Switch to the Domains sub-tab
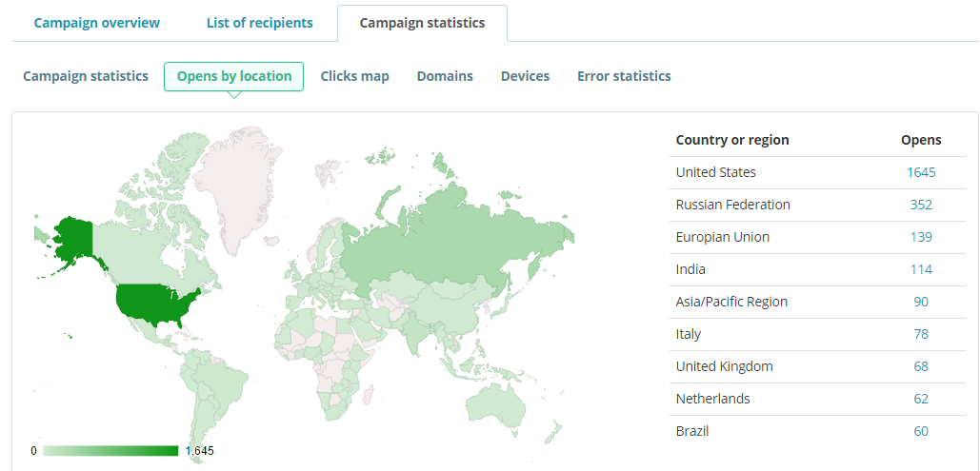980x471 pixels. coord(445,76)
